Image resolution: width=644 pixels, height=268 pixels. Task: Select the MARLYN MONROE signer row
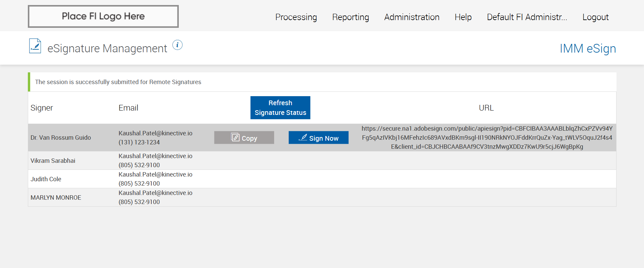click(x=56, y=198)
